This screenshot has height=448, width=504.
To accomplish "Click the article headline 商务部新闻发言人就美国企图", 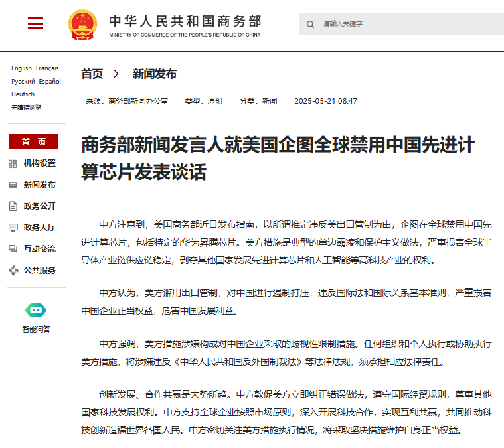I will (x=278, y=158).
